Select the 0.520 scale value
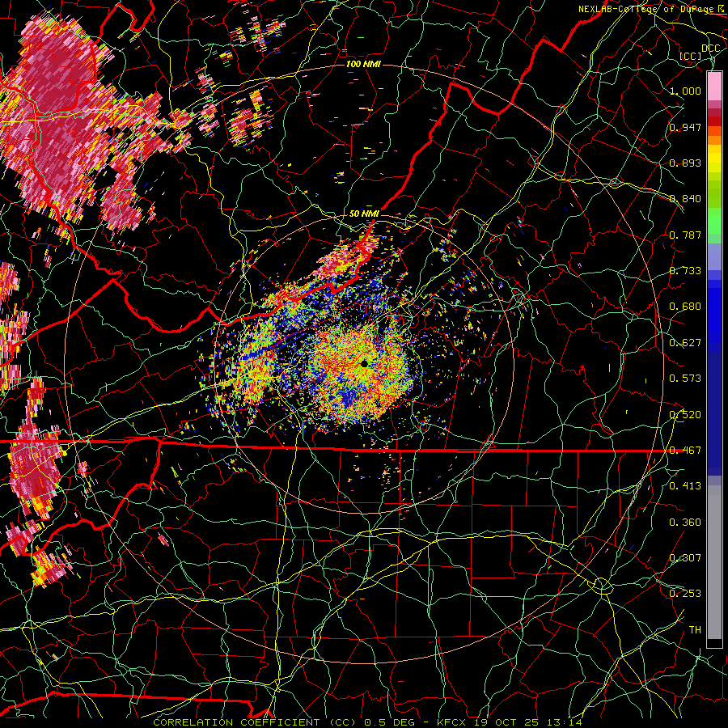 point(685,415)
